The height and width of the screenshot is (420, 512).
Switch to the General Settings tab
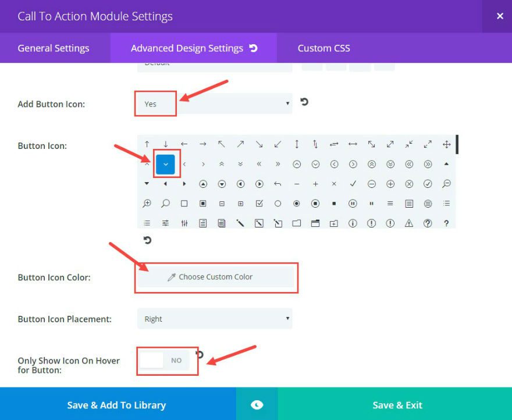tap(54, 48)
